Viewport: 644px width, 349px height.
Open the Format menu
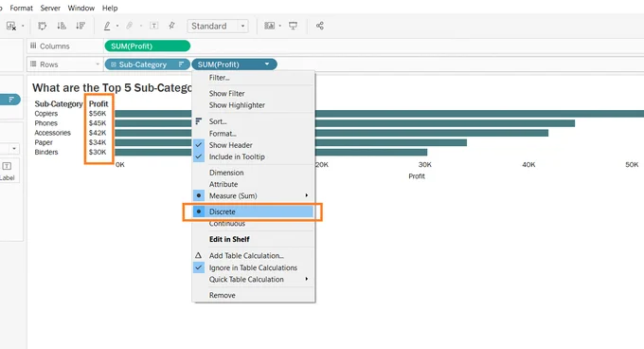pyautogui.click(x=22, y=8)
